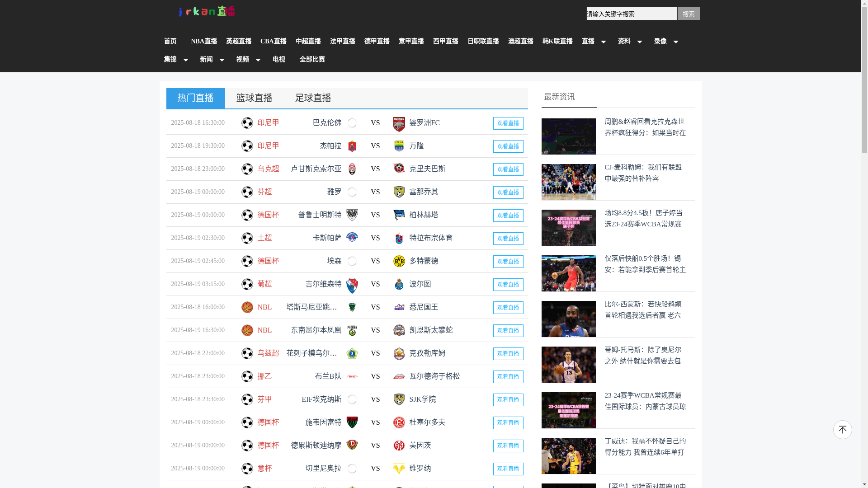This screenshot has width=868, height=488.
Task: Click 悉尼国王 team logo
Action: [399, 307]
